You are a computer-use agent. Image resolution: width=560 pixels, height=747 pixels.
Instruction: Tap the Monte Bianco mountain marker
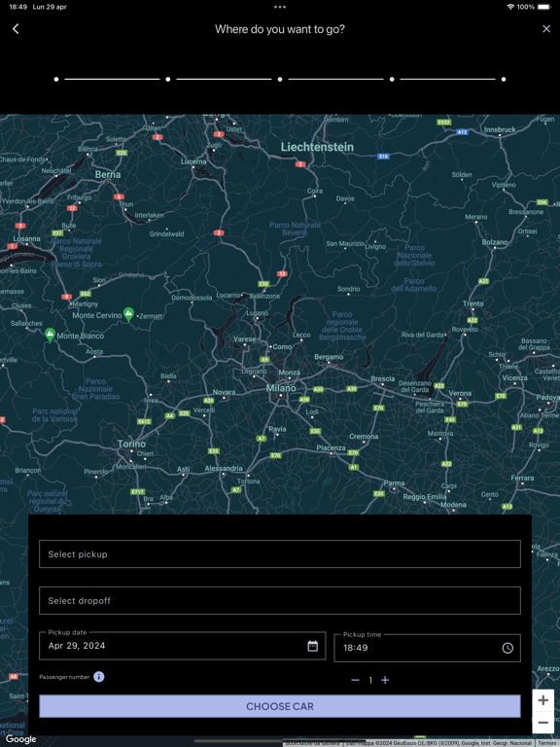[50, 335]
